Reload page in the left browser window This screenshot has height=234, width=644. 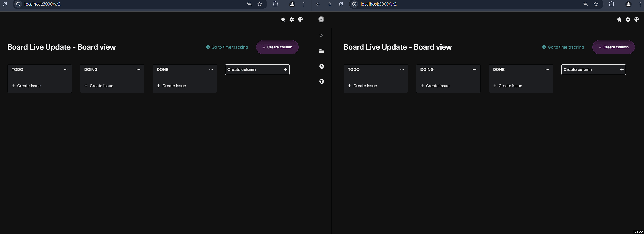[5, 4]
